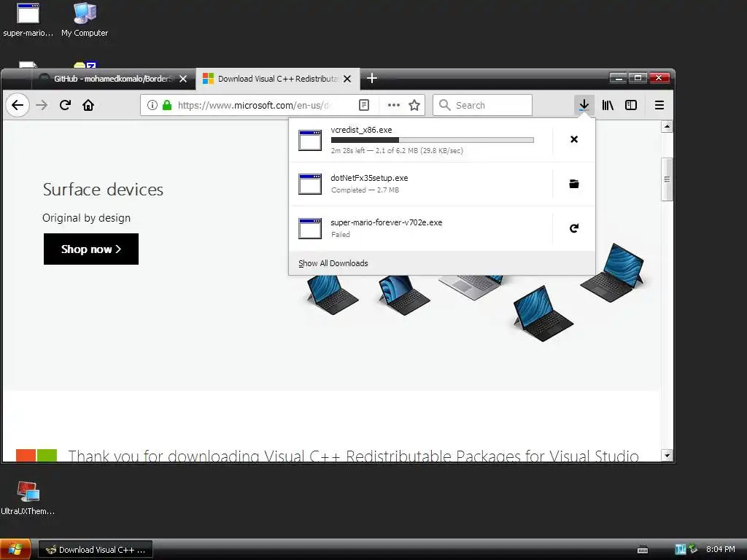This screenshot has height=560, width=747.
Task: Click the vcredist_x86.exe file icon
Action: click(x=310, y=140)
